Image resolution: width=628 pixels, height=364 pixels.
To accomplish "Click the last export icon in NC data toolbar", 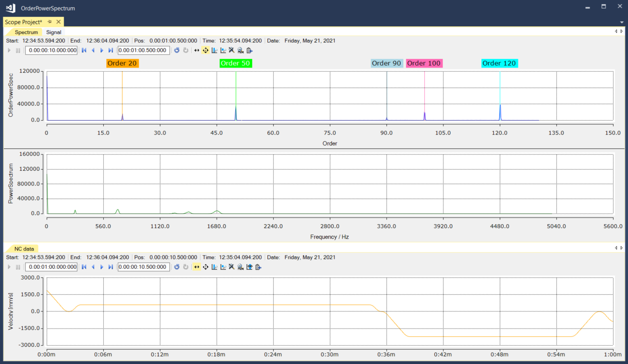I will pos(258,267).
